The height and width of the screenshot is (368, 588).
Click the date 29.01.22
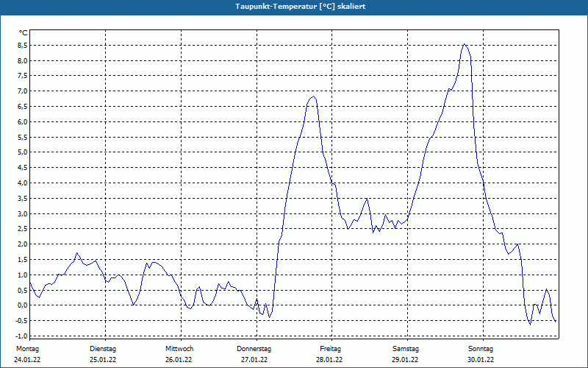(x=406, y=360)
